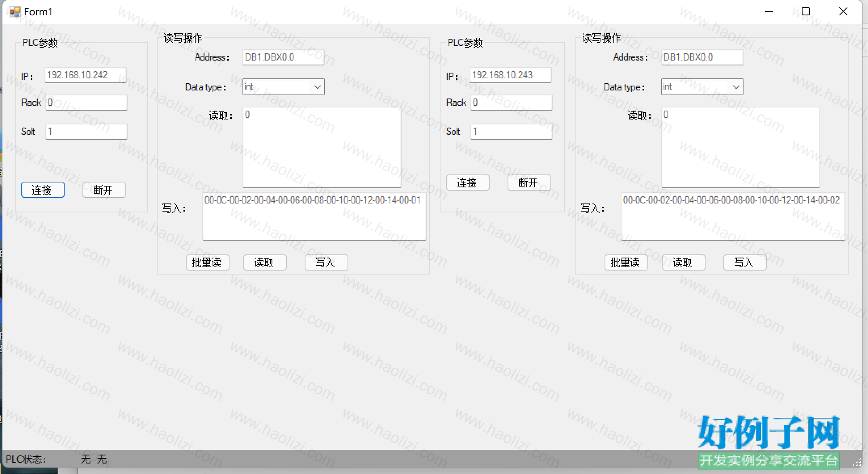Click inside the first 读取 result box
868x474 pixels.
pyautogui.click(x=322, y=147)
